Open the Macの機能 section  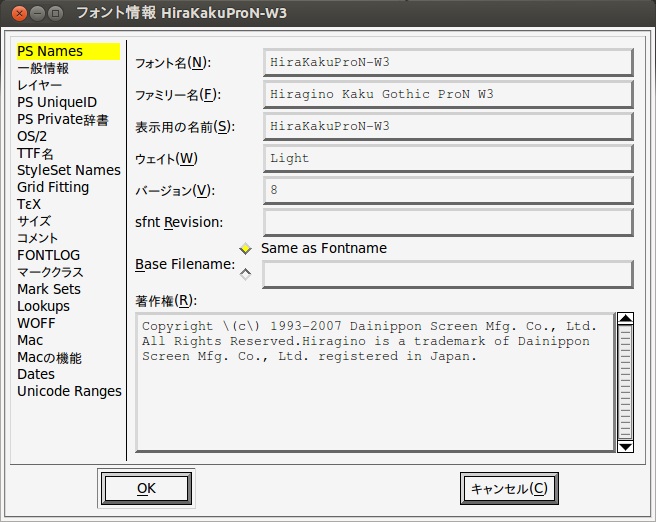(49, 358)
